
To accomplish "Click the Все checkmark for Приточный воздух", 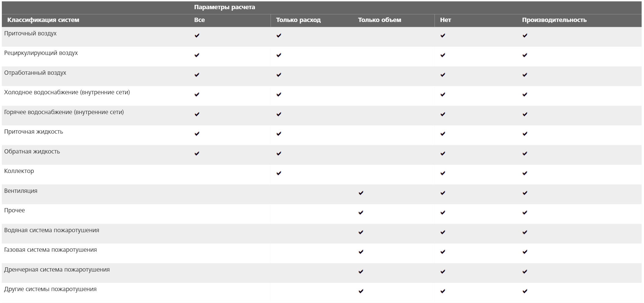I will 197,36.
